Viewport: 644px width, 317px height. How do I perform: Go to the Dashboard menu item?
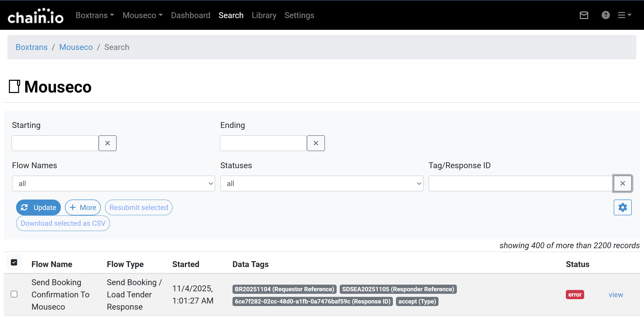pyautogui.click(x=190, y=15)
